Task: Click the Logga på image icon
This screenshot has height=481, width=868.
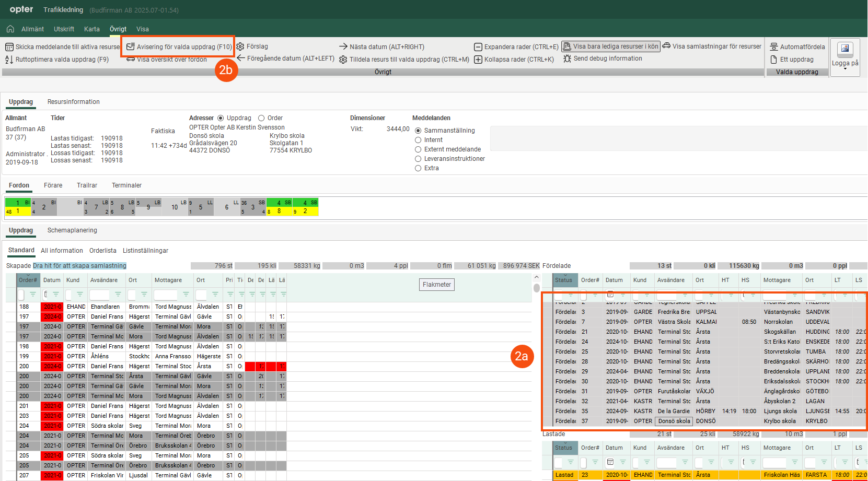Action: click(845, 49)
